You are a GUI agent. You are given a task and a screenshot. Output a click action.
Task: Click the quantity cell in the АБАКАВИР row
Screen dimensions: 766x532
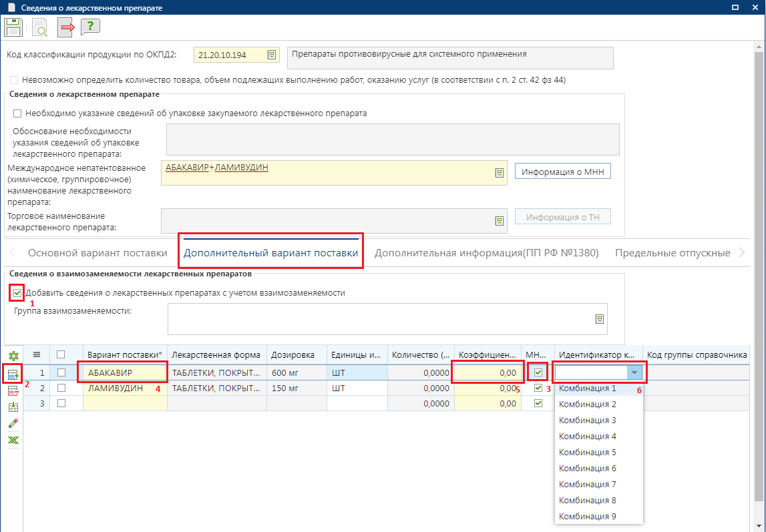421,373
